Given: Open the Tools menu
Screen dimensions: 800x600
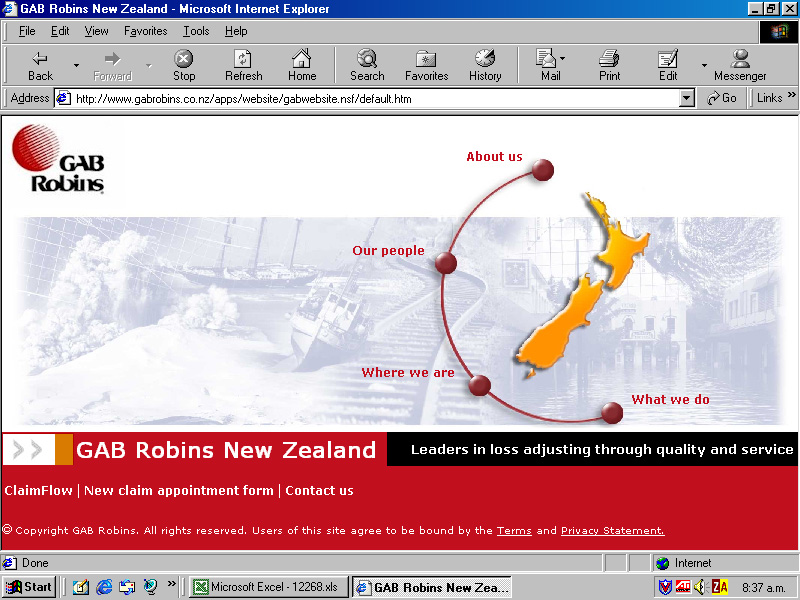Looking at the screenshot, I should click(196, 31).
